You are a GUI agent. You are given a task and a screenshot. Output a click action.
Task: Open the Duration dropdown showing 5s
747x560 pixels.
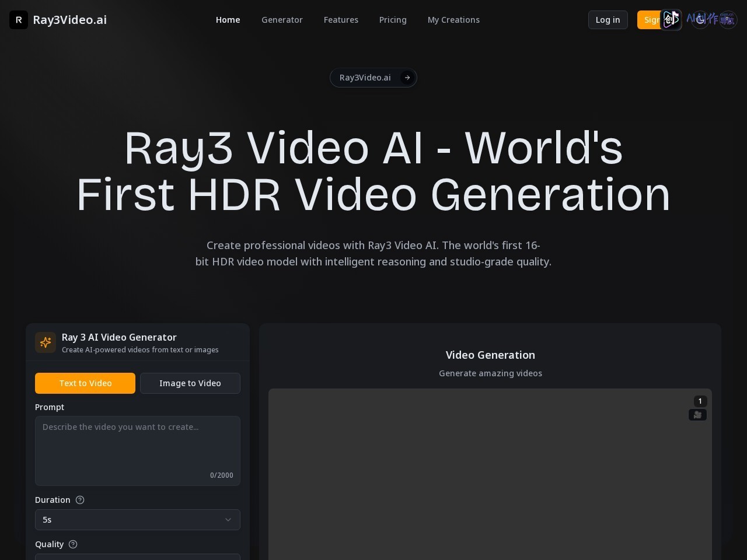point(138,520)
